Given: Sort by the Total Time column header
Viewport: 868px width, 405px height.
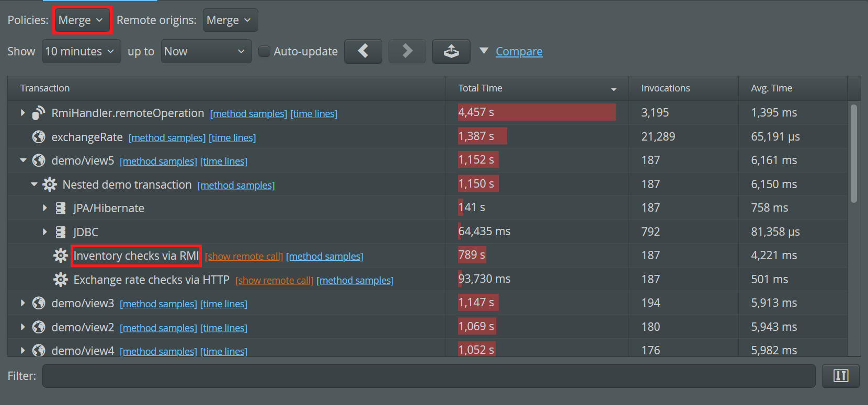Looking at the screenshot, I should coord(536,88).
